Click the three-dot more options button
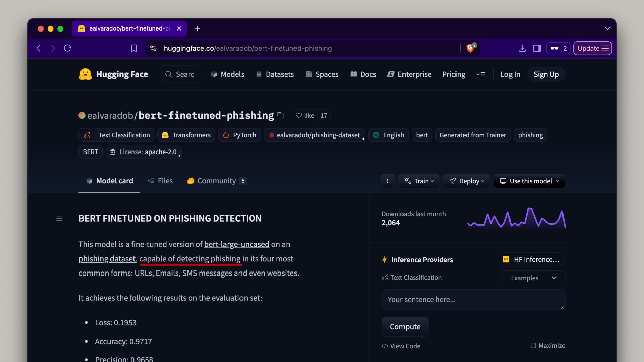This screenshot has width=644, height=362. tap(388, 181)
